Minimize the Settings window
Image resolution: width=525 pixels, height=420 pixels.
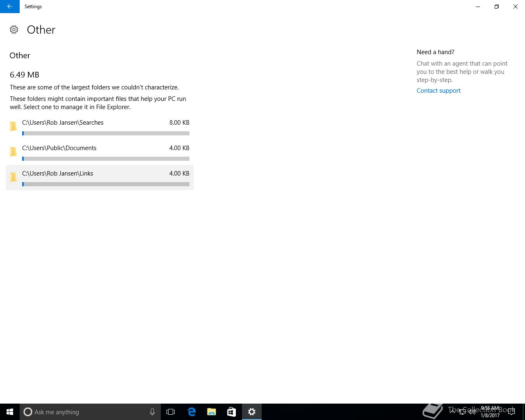478,7
